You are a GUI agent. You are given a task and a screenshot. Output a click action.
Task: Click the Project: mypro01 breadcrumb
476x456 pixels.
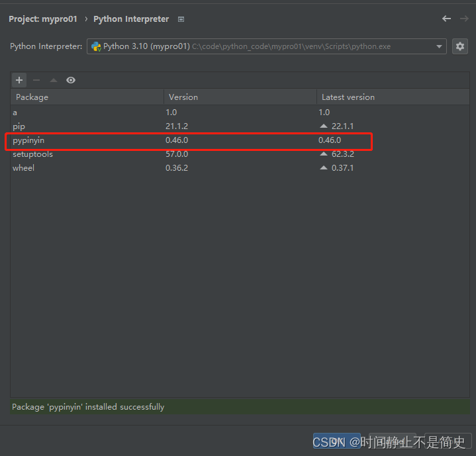pyautogui.click(x=43, y=19)
